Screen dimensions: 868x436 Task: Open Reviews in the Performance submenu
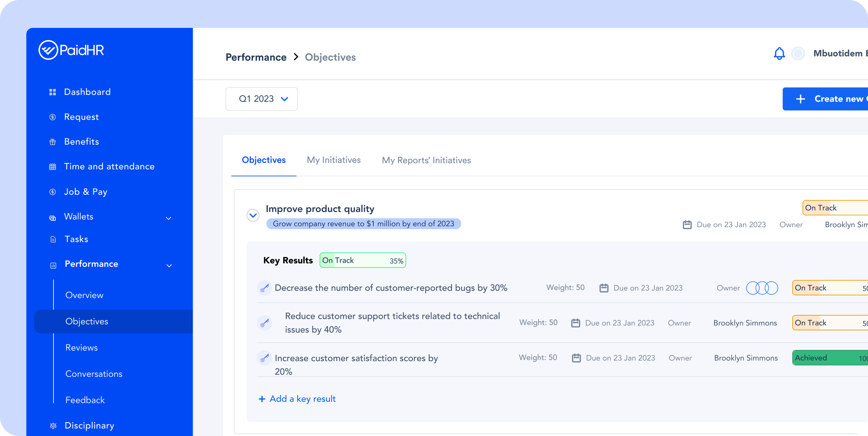point(81,348)
